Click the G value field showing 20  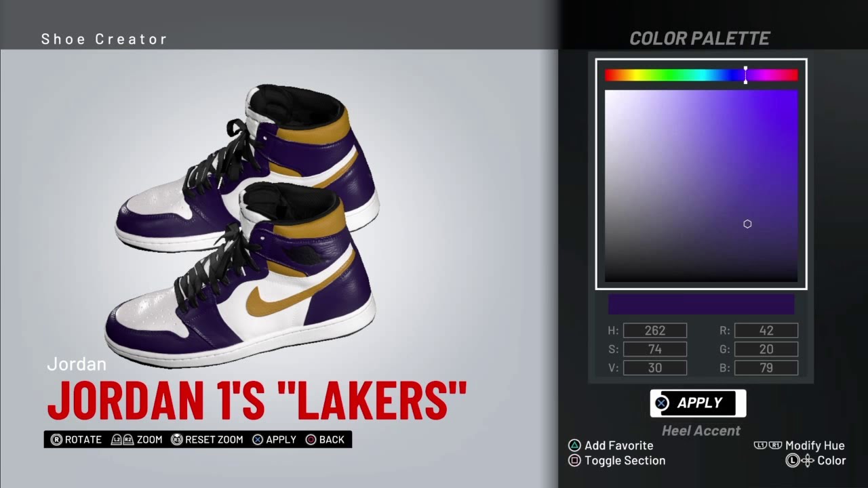[x=766, y=350]
